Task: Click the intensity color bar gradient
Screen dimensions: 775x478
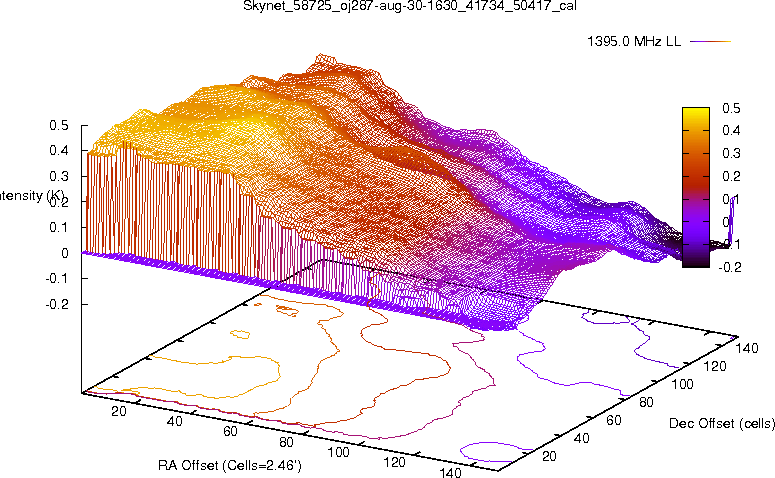Action: tap(695, 187)
